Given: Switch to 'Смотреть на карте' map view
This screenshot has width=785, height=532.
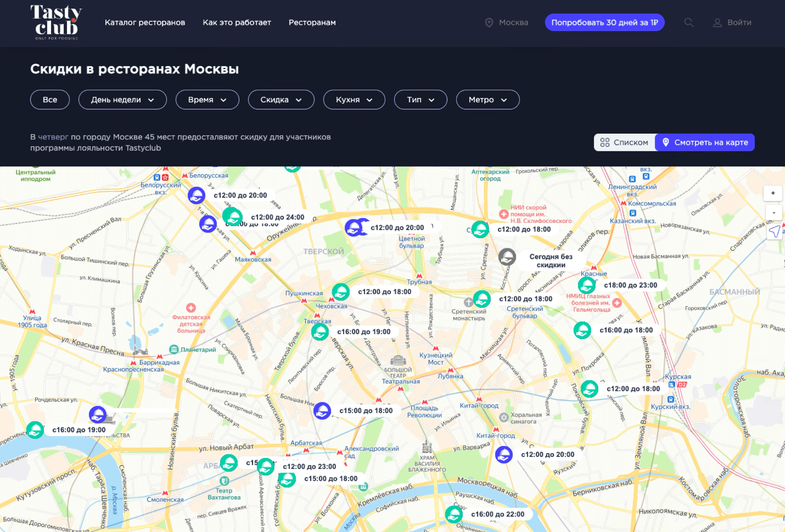Looking at the screenshot, I should (x=705, y=142).
